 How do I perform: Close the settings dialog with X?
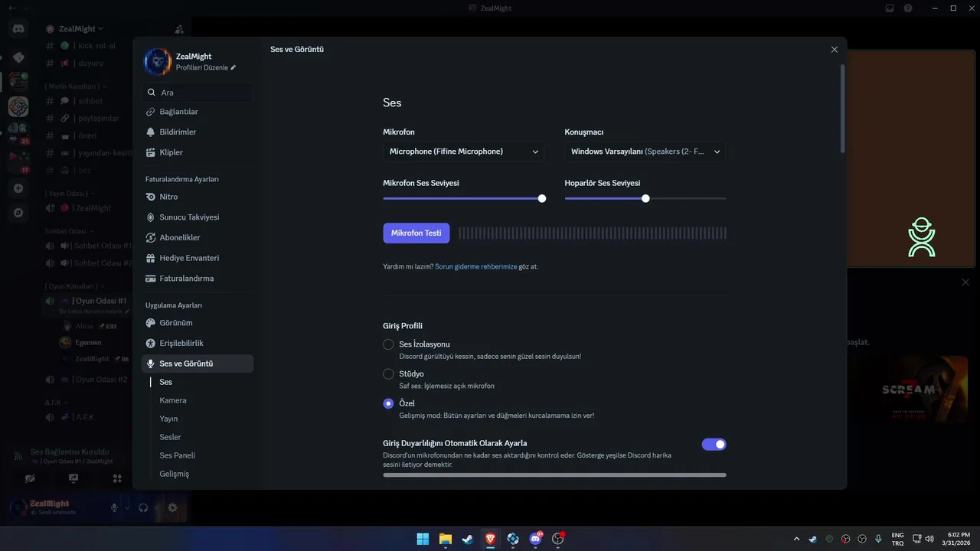coord(835,50)
